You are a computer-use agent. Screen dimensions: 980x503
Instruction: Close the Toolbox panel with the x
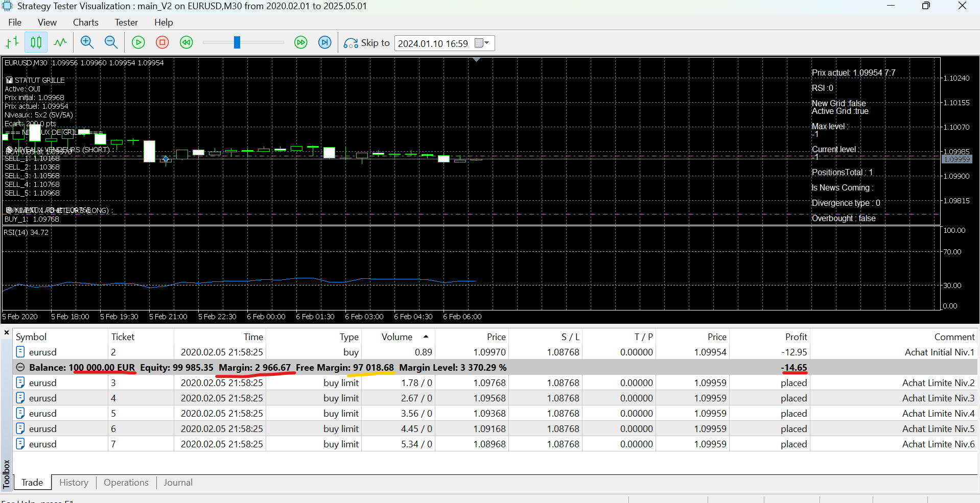point(7,333)
